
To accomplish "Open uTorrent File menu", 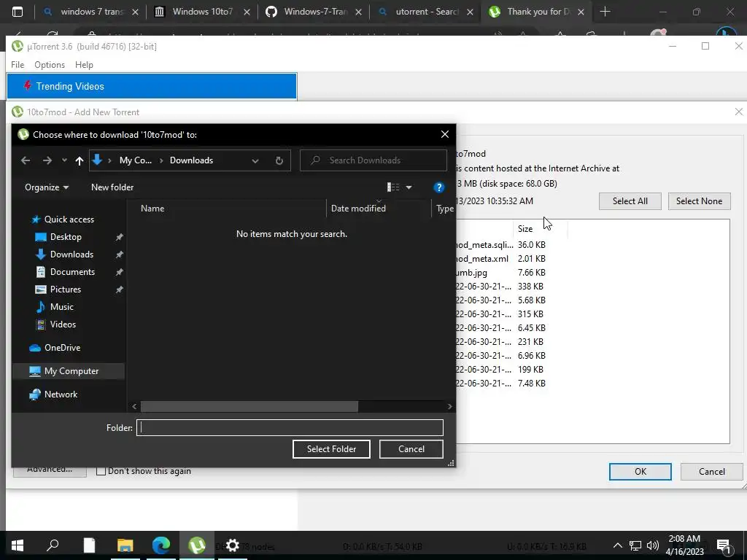I will pos(18,65).
